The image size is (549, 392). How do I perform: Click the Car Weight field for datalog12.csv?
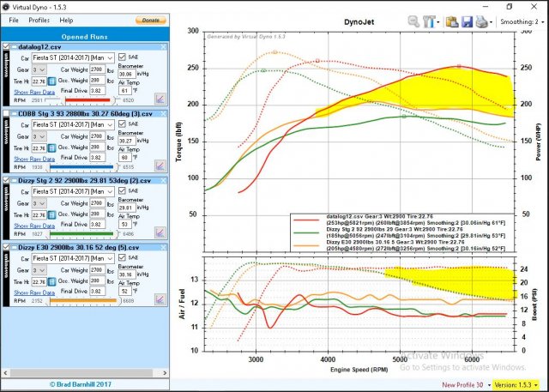click(97, 69)
